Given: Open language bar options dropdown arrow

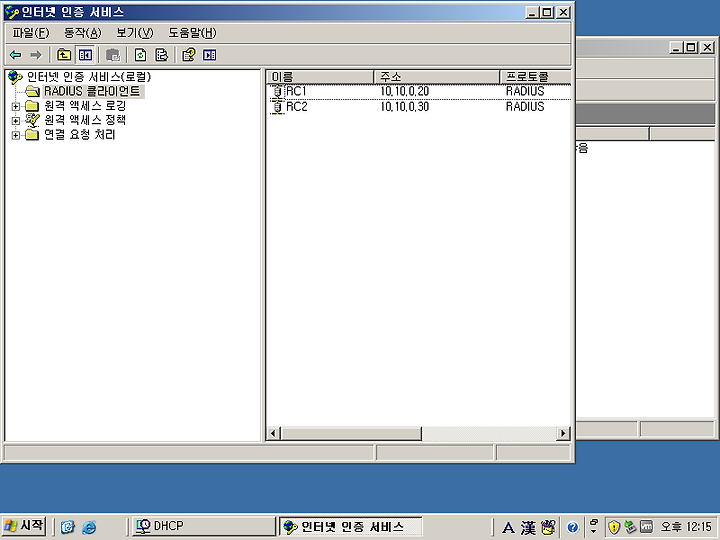Looking at the screenshot, I should tap(594, 531).
